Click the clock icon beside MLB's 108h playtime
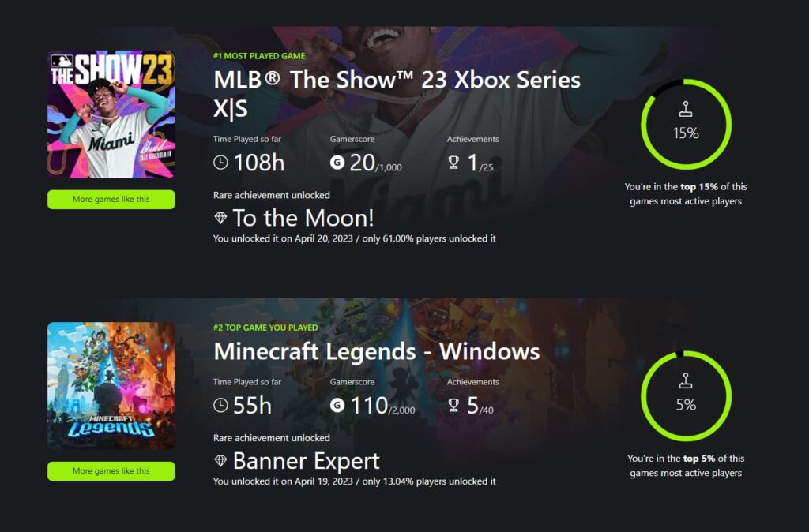This screenshot has width=809, height=532. point(220,163)
